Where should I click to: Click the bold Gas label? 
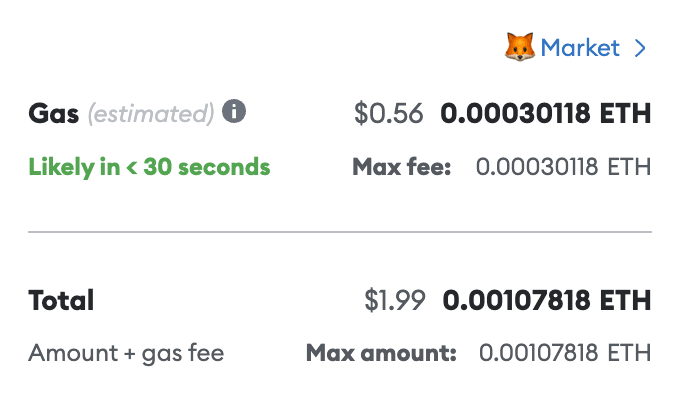click(53, 113)
